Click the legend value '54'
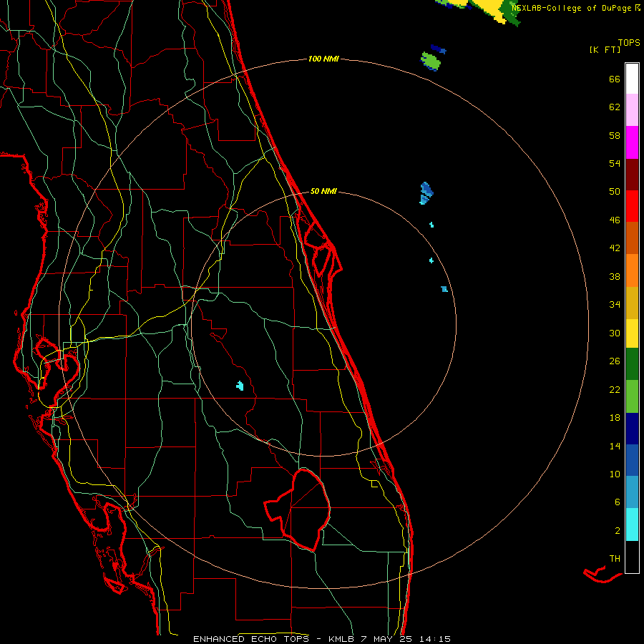Viewport: 644px width, 644px height. tap(615, 163)
